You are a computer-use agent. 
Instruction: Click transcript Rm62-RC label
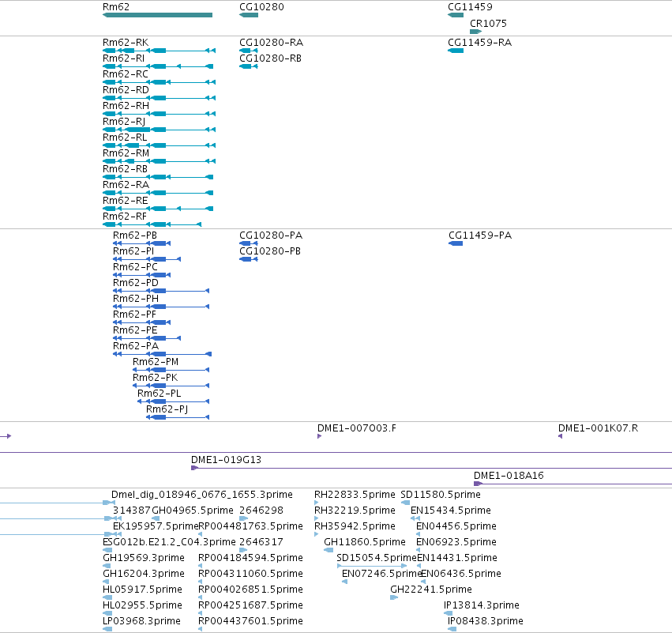tap(125, 74)
